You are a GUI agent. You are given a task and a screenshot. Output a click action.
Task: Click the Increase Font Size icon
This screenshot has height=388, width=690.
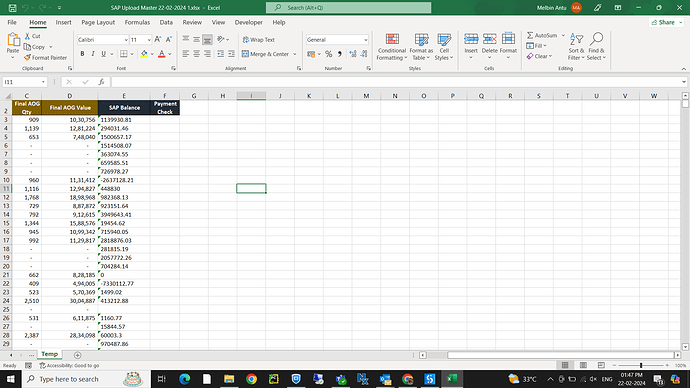(x=158, y=40)
